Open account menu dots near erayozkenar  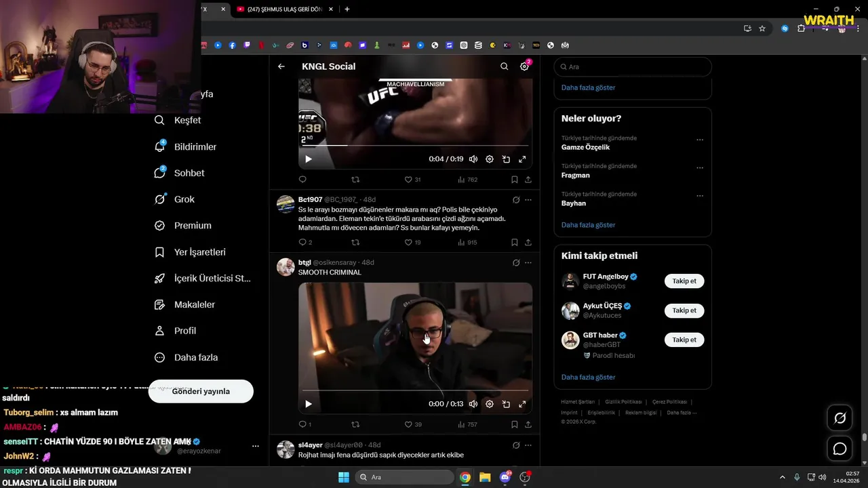pyautogui.click(x=256, y=446)
